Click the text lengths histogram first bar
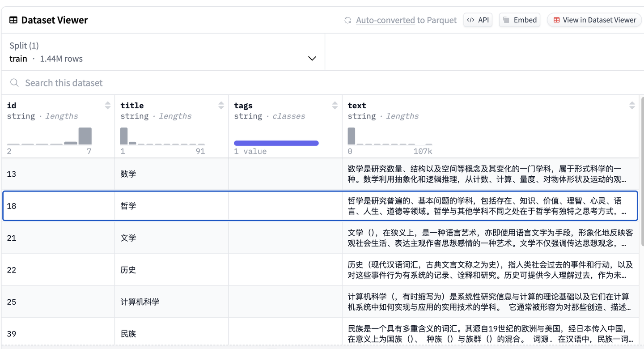The height and width of the screenshot is (349, 644). point(352,136)
